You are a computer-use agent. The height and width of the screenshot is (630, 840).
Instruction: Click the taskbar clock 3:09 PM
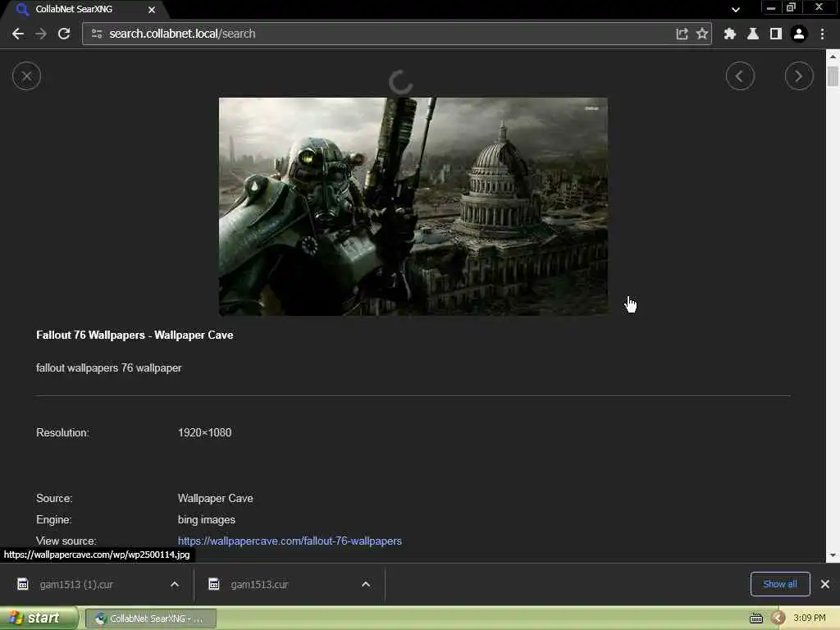coord(809,619)
